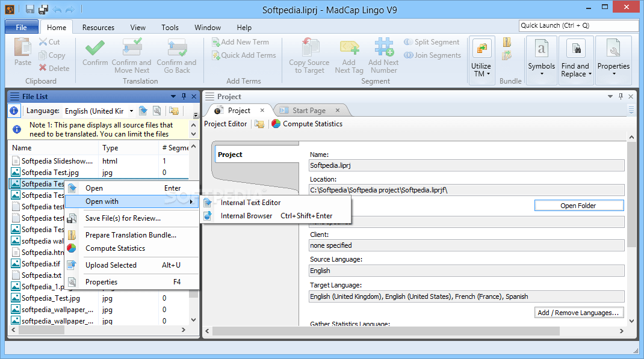
Task: Select Upload Selected in context menu
Action: 132,265
